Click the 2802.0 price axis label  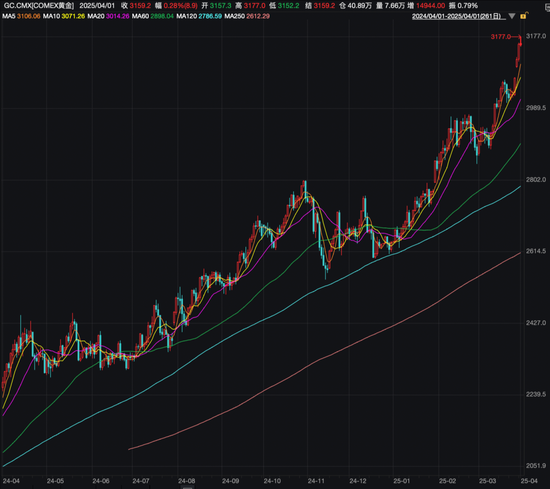click(536, 180)
